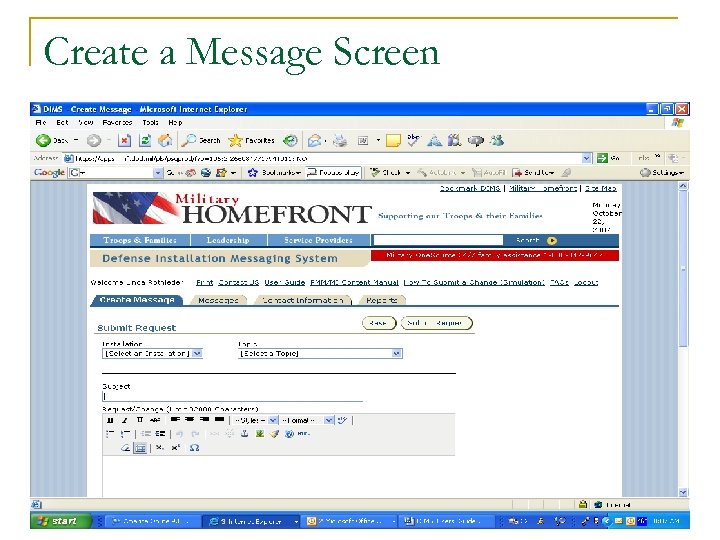Screen dimensions: 720x540
Task: Click the Windows Start button
Action: [x=61, y=521]
